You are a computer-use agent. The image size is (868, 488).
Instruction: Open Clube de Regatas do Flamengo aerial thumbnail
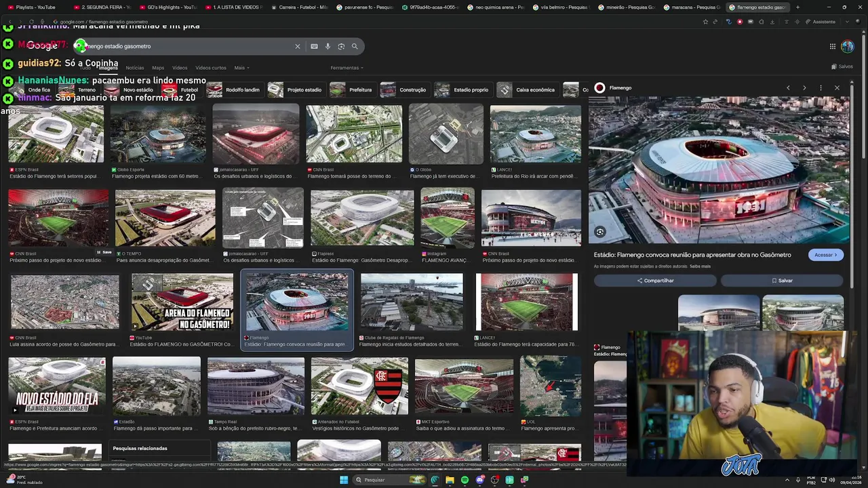[412, 302]
